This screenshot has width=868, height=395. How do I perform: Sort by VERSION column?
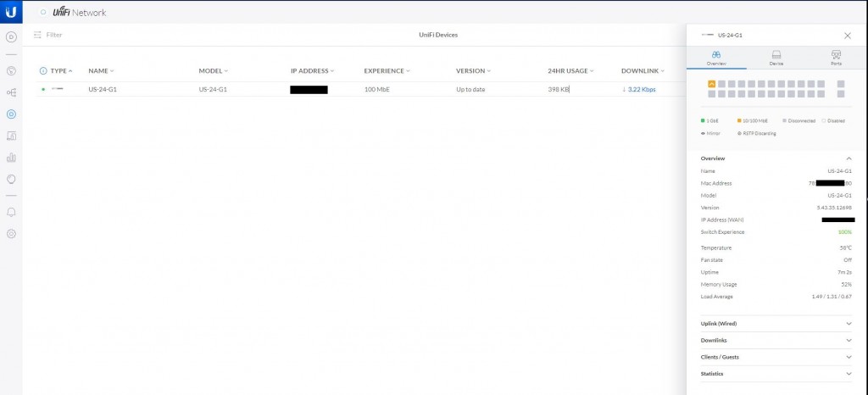tap(473, 71)
